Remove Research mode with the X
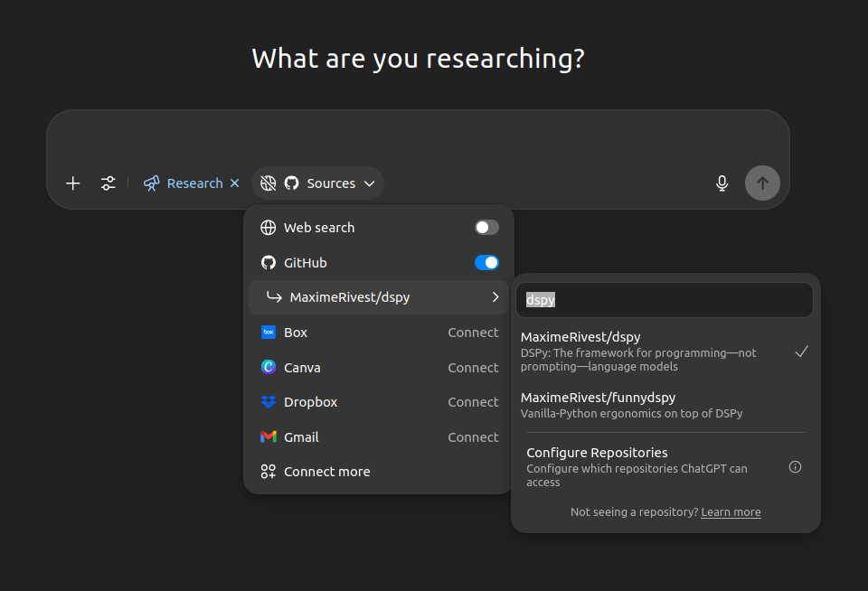868x591 pixels. [235, 183]
